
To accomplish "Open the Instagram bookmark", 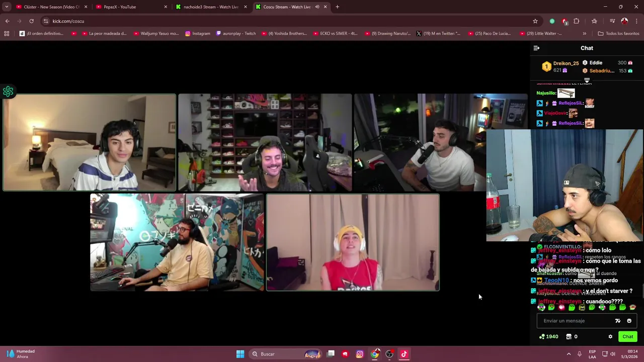I will (198, 34).
